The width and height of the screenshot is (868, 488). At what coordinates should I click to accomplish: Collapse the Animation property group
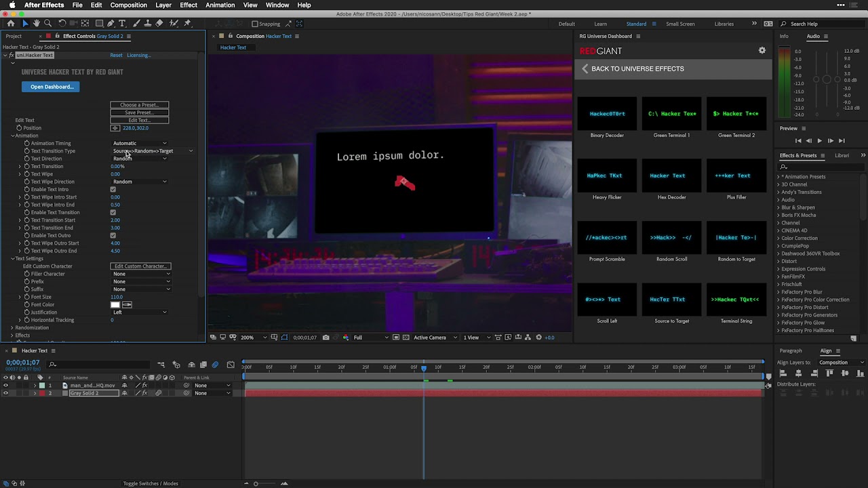[x=12, y=136]
